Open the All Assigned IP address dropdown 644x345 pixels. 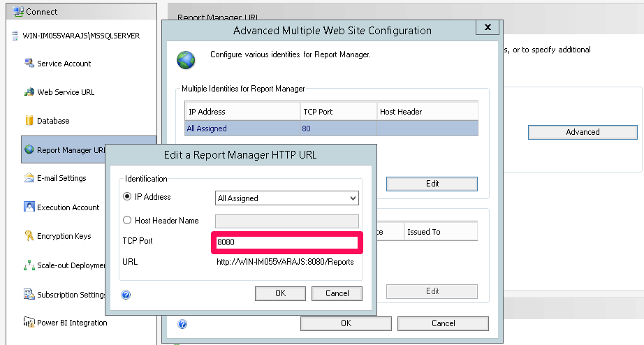pos(286,198)
